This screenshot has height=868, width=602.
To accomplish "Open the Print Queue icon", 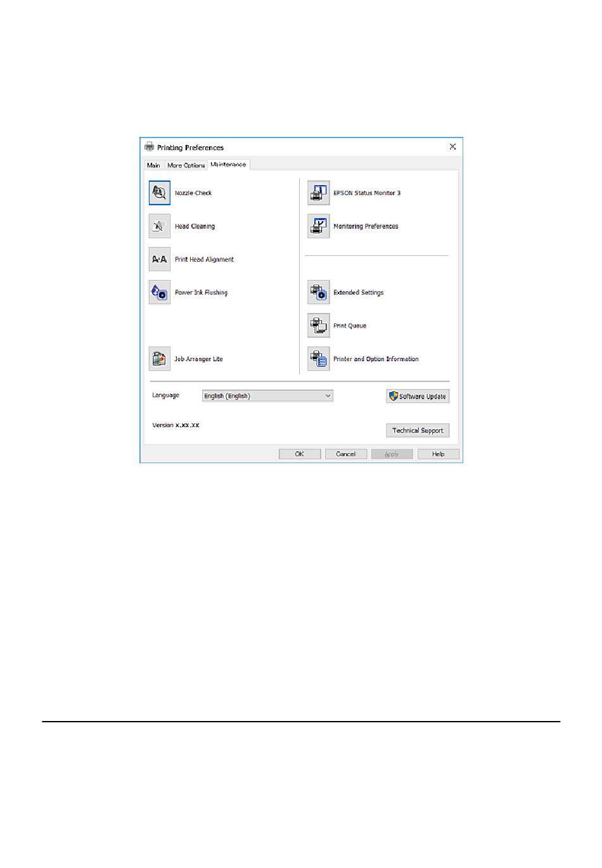I will (319, 326).
